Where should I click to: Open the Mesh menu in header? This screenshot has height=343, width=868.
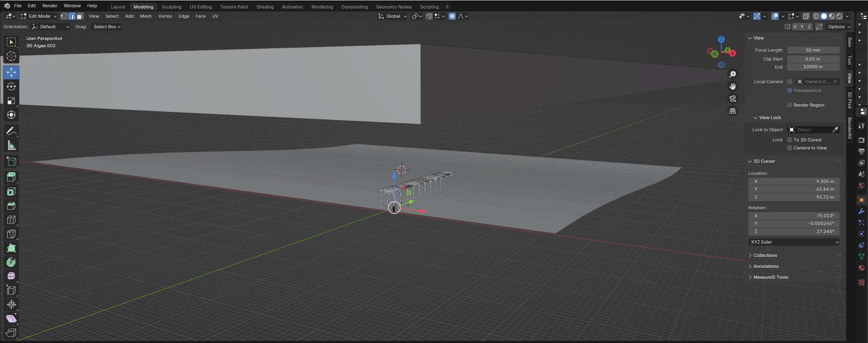(x=146, y=16)
